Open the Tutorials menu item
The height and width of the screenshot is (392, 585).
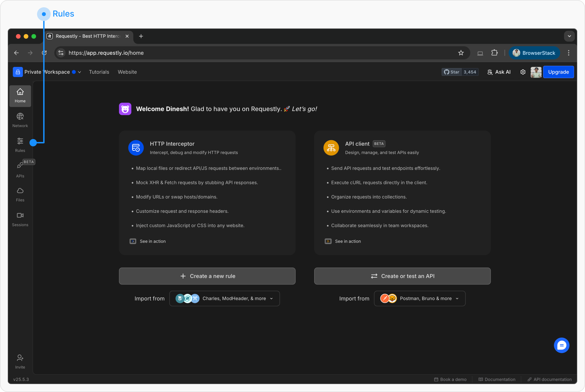coord(99,72)
